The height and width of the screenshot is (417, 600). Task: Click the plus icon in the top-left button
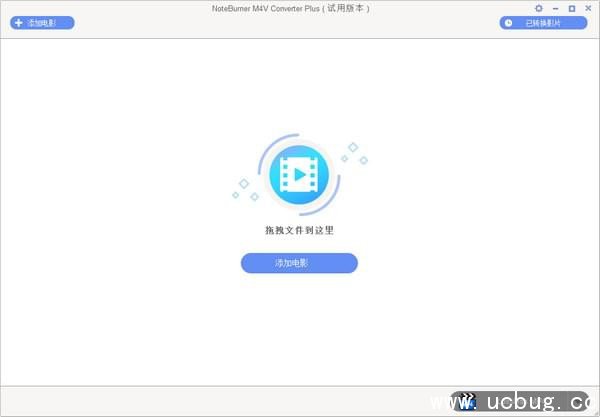pos(18,22)
